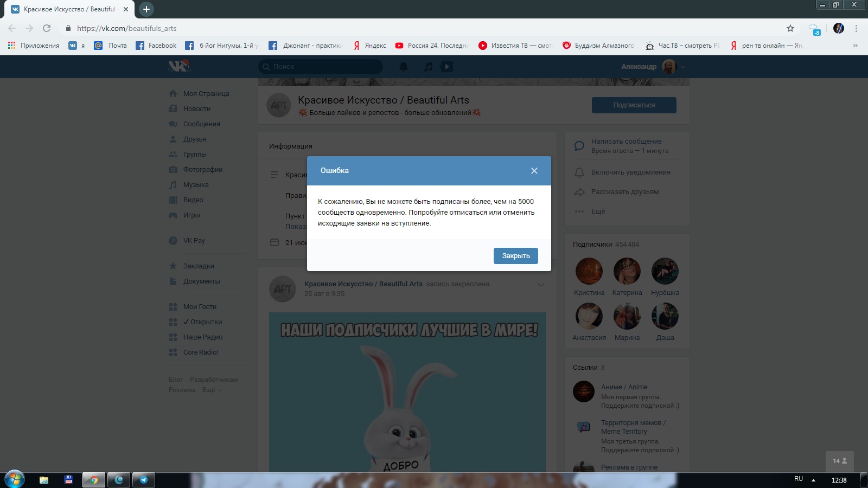
Task: Open Chrome menu with three dots
Action: pyautogui.click(x=856, y=28)
